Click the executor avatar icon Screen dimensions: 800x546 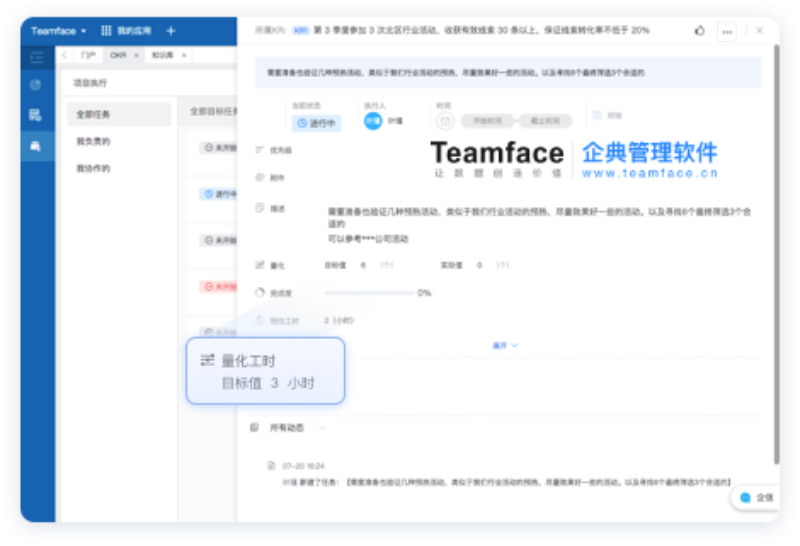[372, 121]
